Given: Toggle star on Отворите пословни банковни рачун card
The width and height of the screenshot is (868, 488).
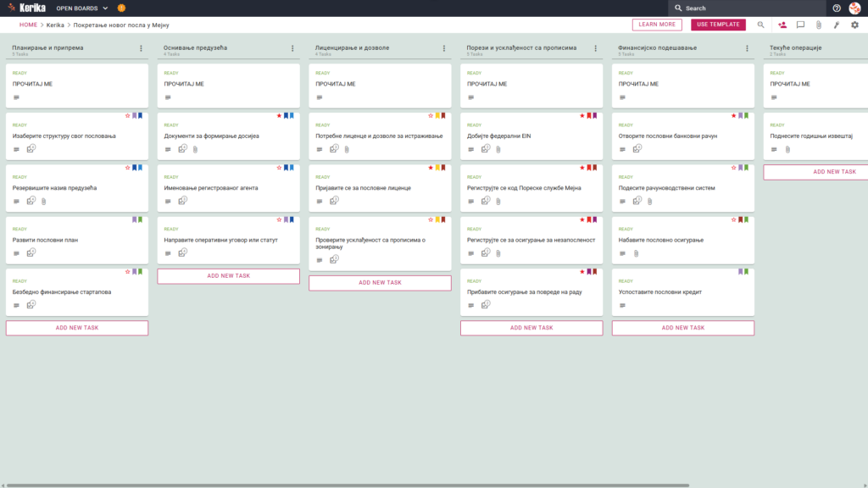Looking at the screenshot, I should (x=733, y=115).
